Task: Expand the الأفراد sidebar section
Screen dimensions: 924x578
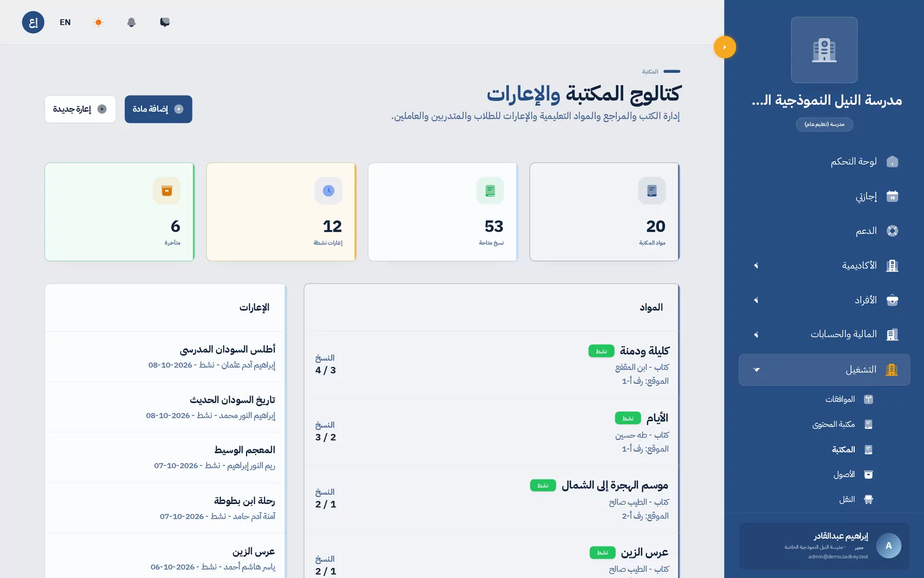Action: (824, 300)
